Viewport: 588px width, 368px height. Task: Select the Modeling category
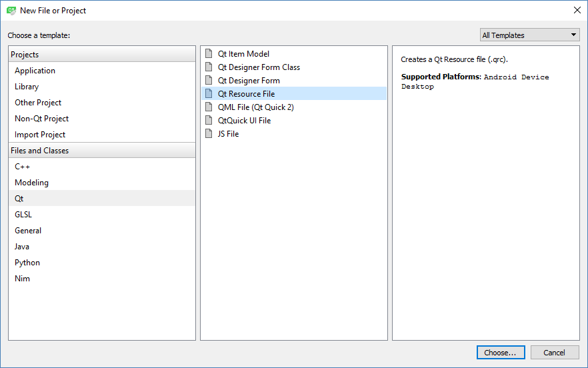click(x=31, y=183)
